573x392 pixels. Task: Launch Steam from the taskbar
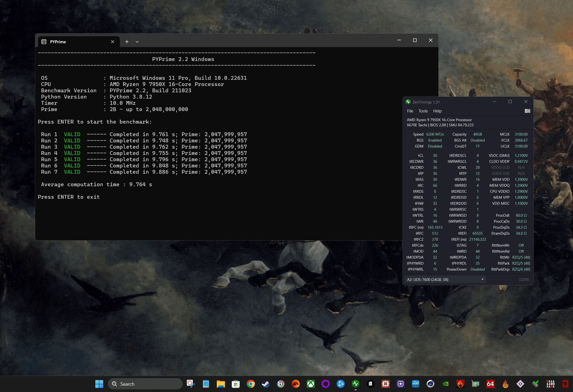(266, 384)
